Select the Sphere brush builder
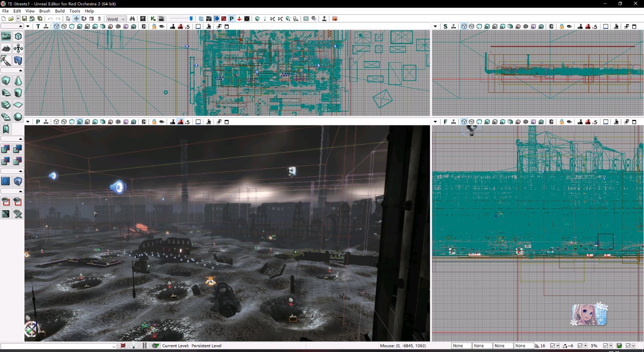Image resolution: width=644 pixels, height=352 pixels. point(18,117)
